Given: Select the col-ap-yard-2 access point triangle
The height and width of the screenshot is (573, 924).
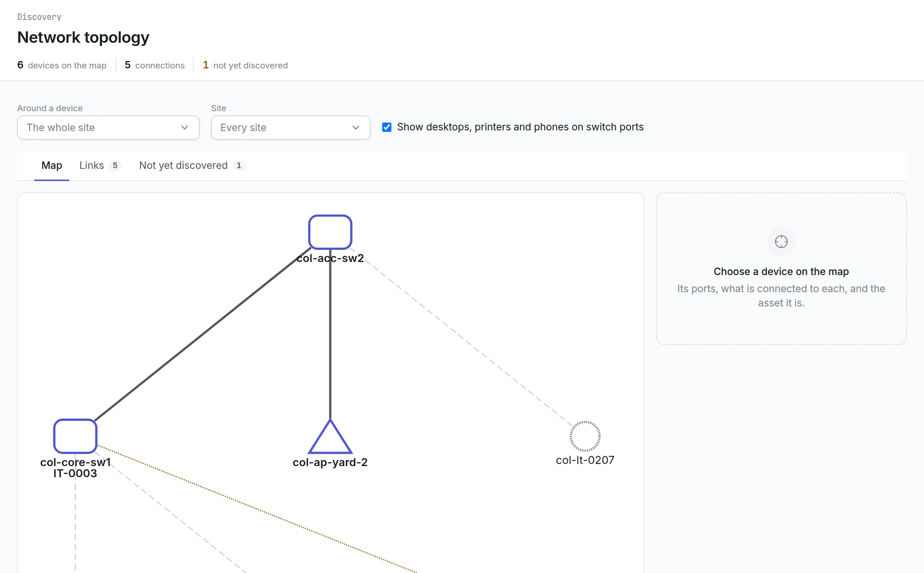Looking at the screenshot, I should [330, 437].
